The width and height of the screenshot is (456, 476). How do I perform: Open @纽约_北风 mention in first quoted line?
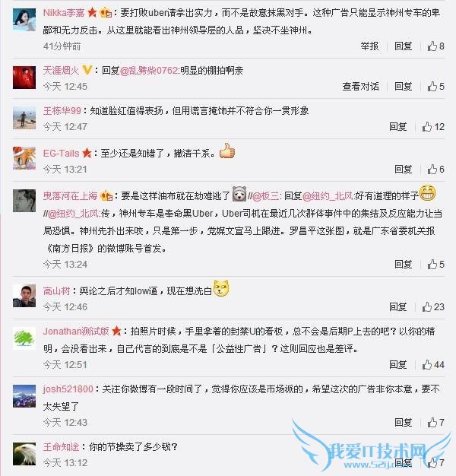(x=328, y=196)
